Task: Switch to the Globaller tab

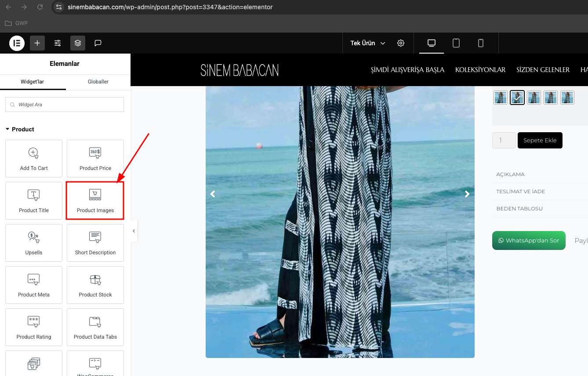Action: [98, 82]
